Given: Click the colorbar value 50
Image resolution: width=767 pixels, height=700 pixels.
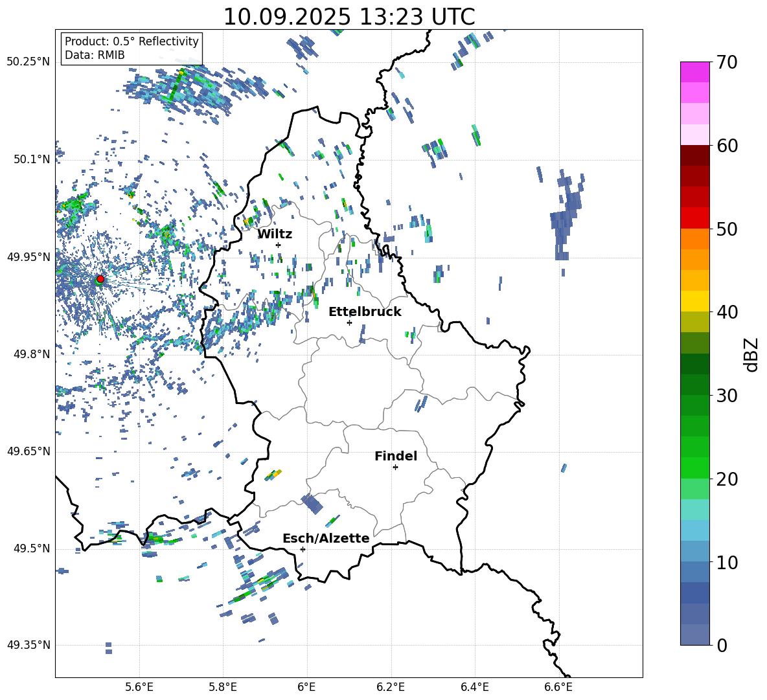Looking at the screenshot, I should [x=727, y=229].
